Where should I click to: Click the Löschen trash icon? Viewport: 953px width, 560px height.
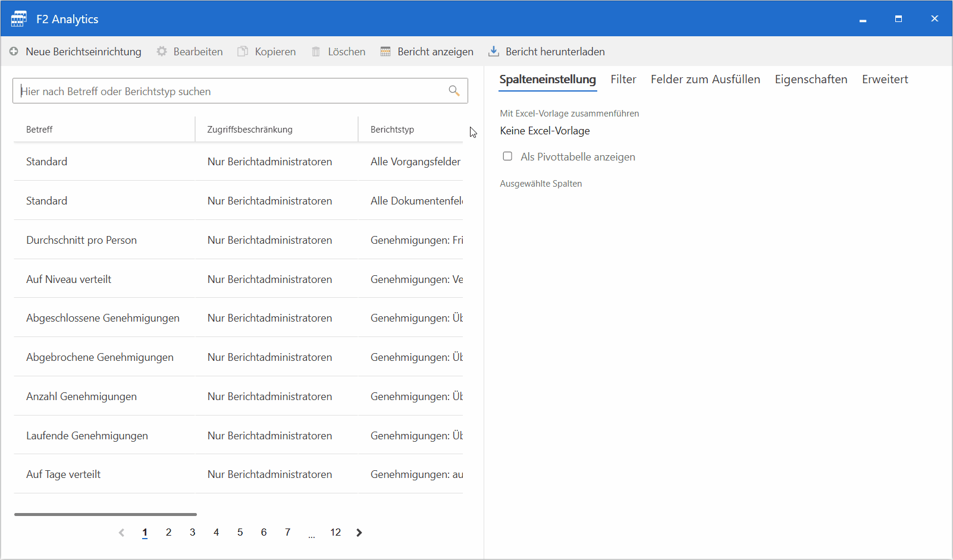316,52
